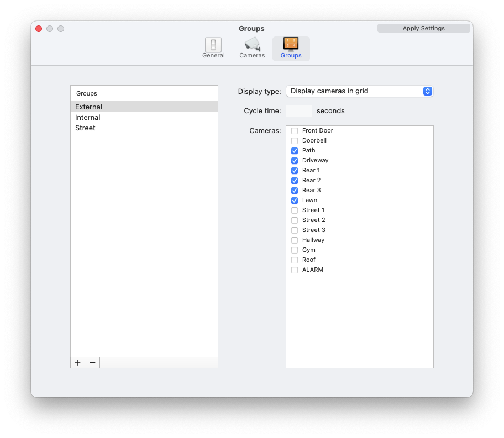This screenshot has height=438, width=504.
Task: Add a new group with the plus icon
Action: (x=77, y=363)
